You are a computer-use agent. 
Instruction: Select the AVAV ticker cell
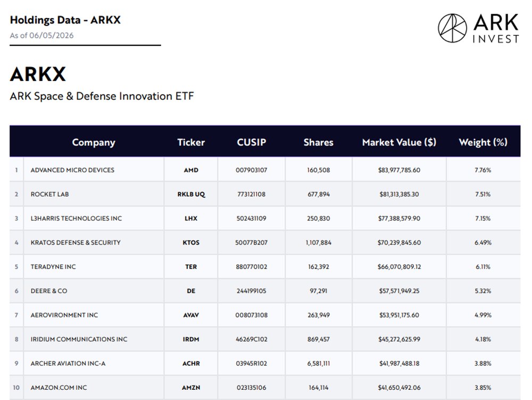click(191, 315)
